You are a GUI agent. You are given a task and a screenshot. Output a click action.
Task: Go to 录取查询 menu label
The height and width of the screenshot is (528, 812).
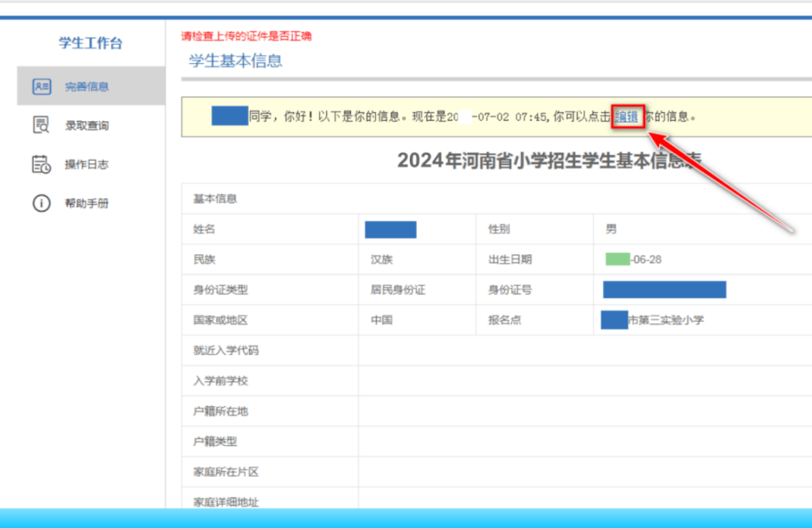point(86,126)
